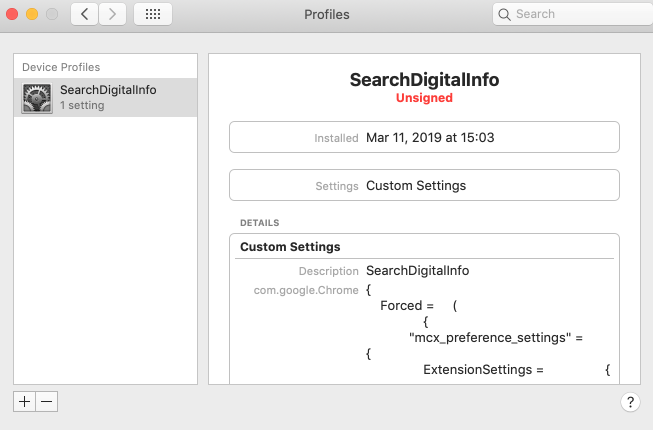The width and height of the screenshot is (653, 430).
Task: Click the magnifying glass search icon
Action: click(x=506, y=14)
